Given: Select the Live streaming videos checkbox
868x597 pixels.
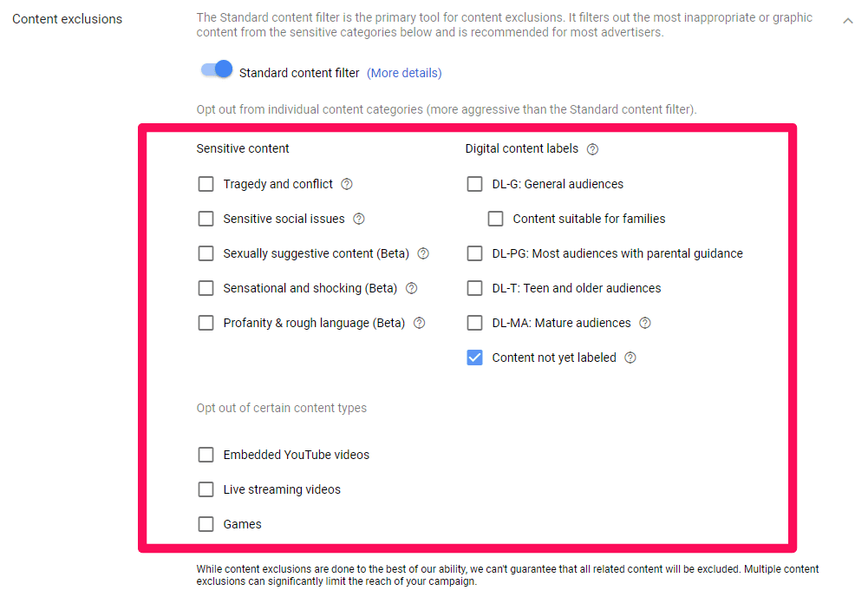Looking at the screenshot, I should coord(206,489).
